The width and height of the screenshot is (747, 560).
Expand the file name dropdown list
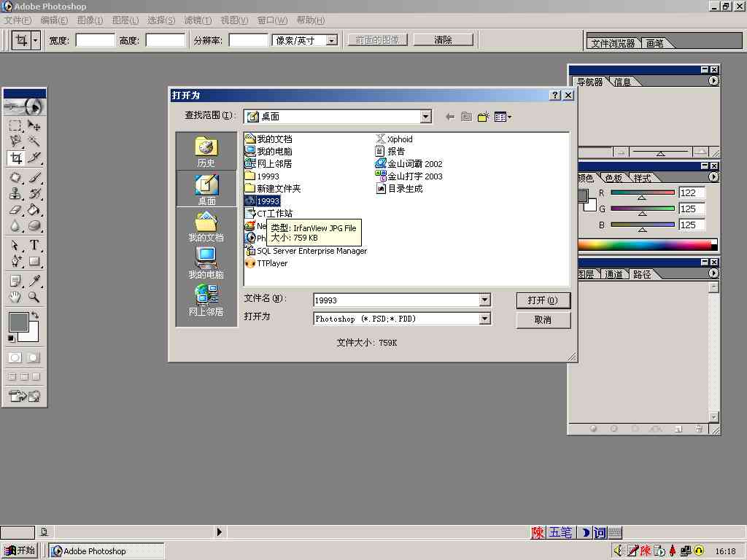point(484,300)
